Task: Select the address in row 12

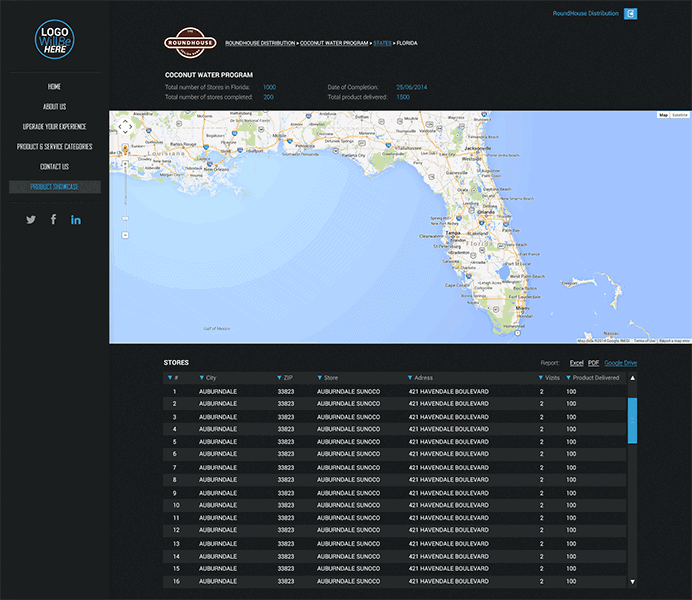Action: (x=448, y=530)
